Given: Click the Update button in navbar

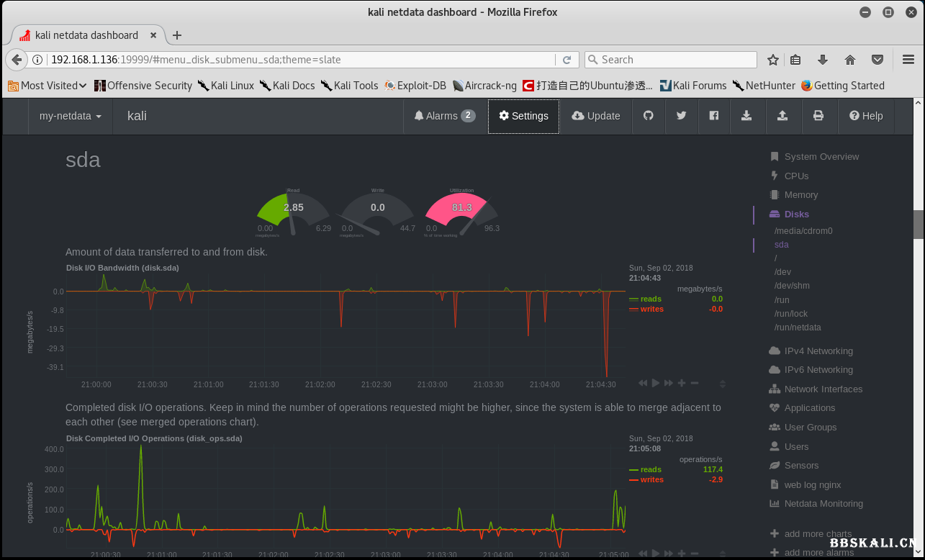Looking at the screenshot, I should click(596, 116).
